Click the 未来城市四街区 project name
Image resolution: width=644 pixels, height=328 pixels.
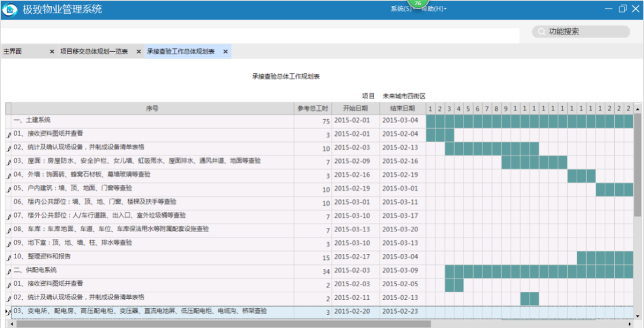pyautogui.click(x=404, y=96)
